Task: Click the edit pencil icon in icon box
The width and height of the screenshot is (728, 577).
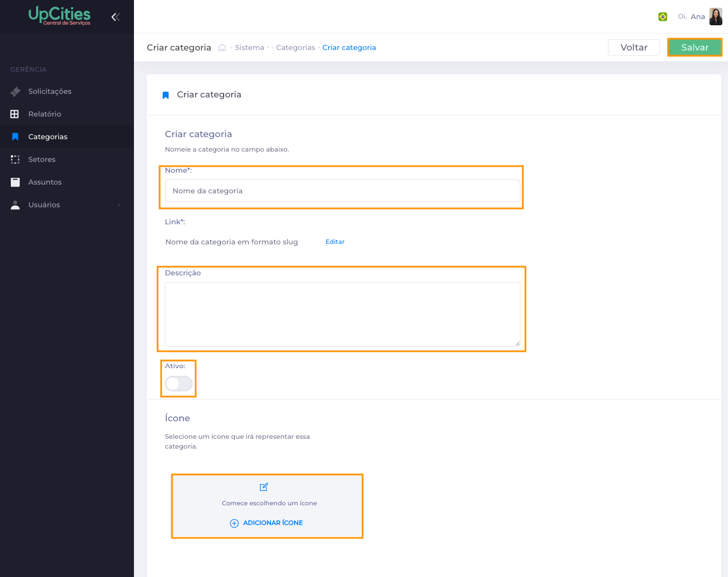Action: coord(264,487)
